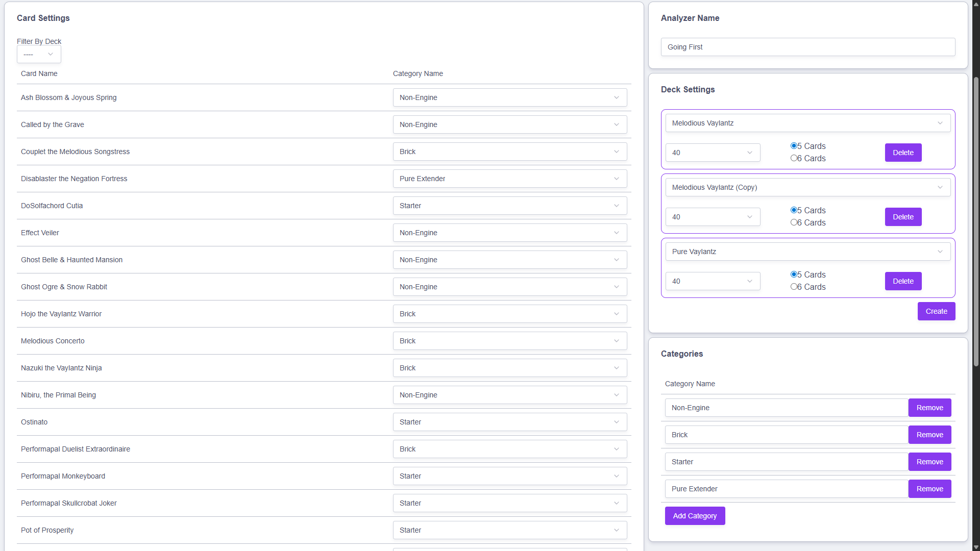Change Nibiru, the Primal Being category
Image resolution: width=980 pixels, height=551 pixels.
[510, 395]
